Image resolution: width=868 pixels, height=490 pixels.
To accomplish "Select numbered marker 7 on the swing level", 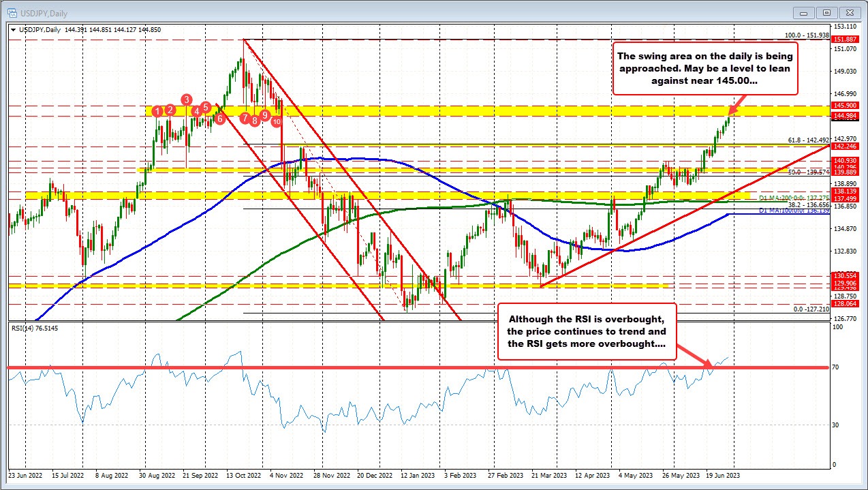I will 245,117.
